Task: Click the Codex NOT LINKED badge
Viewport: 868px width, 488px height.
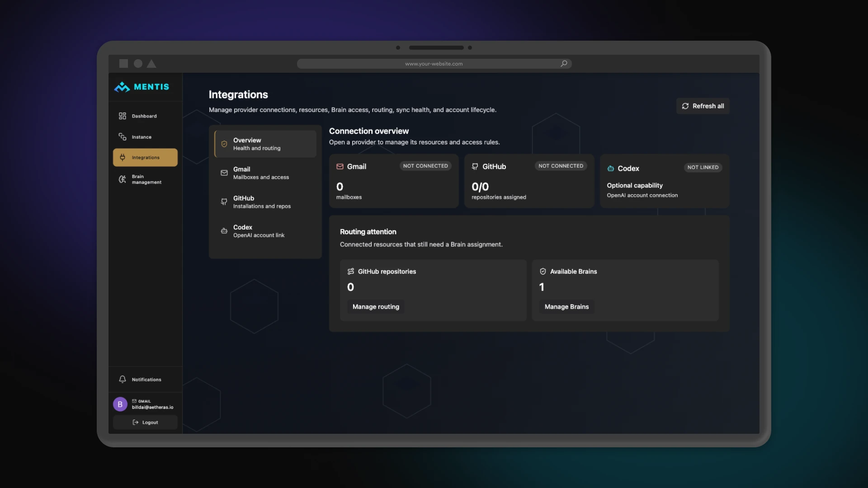Action: [703, 168]
